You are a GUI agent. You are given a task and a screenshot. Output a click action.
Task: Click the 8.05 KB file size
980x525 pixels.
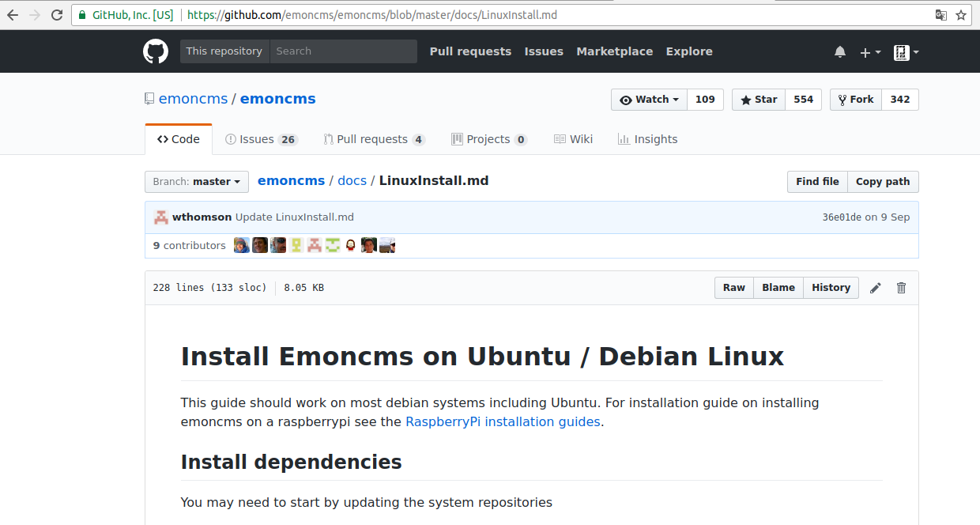304,288
